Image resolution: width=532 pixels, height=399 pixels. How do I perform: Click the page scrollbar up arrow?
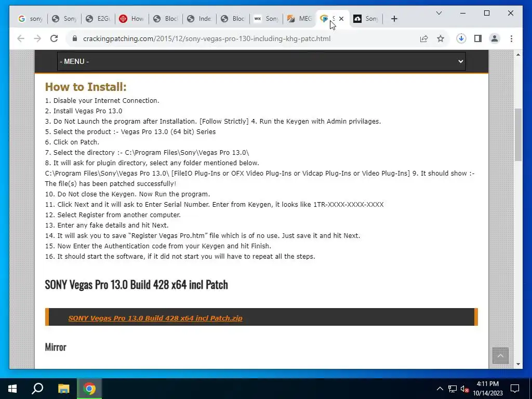518,55
